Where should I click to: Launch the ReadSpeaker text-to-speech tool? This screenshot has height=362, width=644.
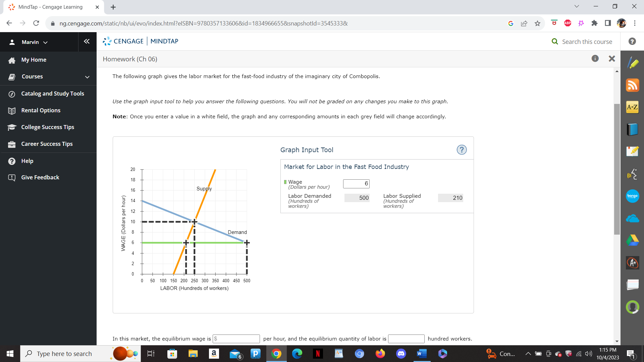633,174
